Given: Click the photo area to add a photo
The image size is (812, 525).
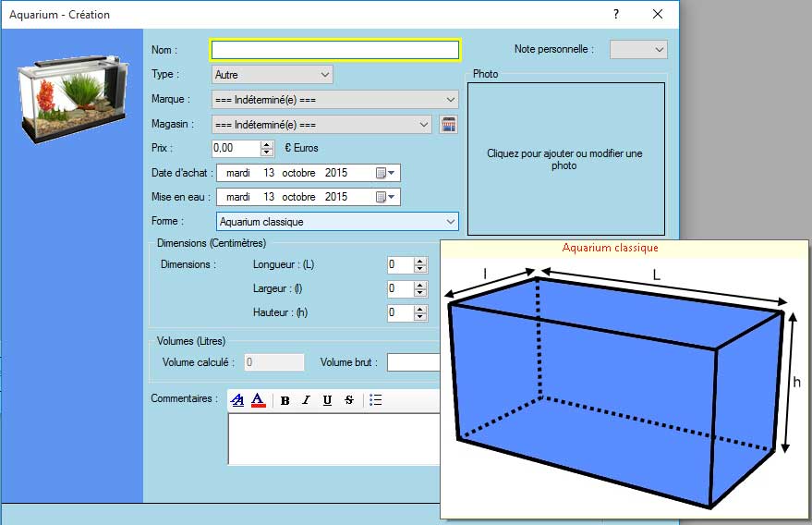Looking at the screenshot, I should coord(565,159).
